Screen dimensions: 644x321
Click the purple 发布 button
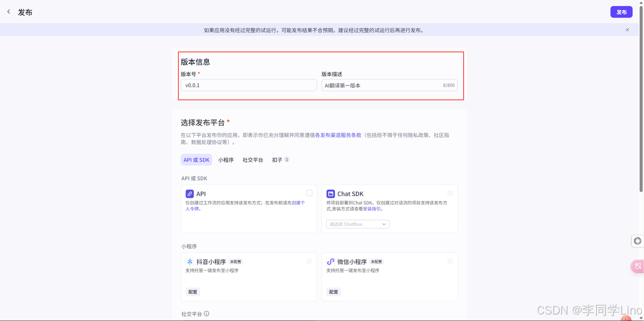(621, 12)
